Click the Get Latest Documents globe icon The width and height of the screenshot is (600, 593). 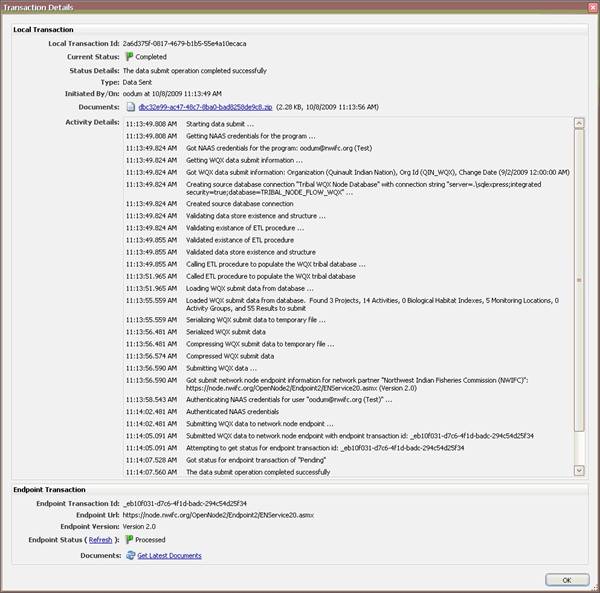pos(130,556)
